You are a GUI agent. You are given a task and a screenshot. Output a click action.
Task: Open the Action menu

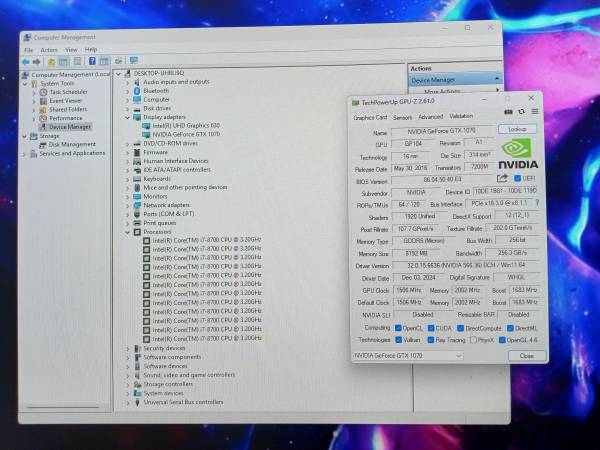pos(48,49)
